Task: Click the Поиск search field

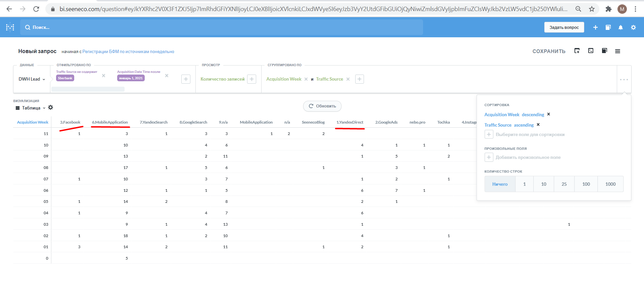Action: point(222,28)
